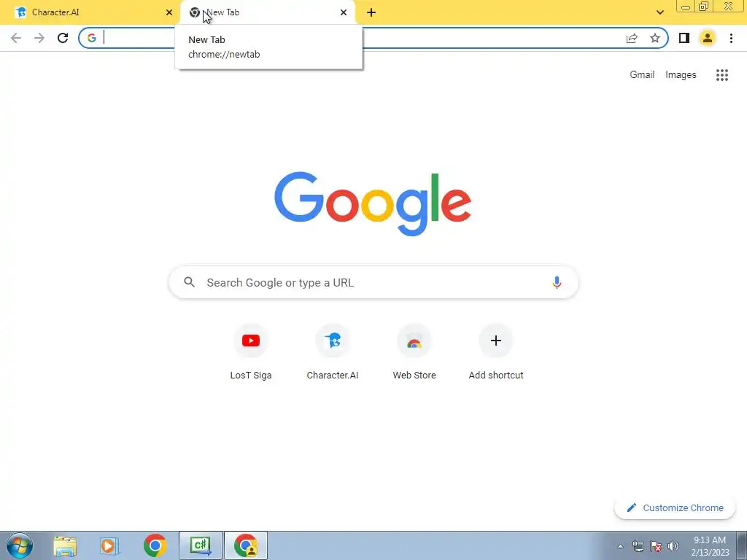
Task: Open the Gmail link
Action: tap(642, 75)
